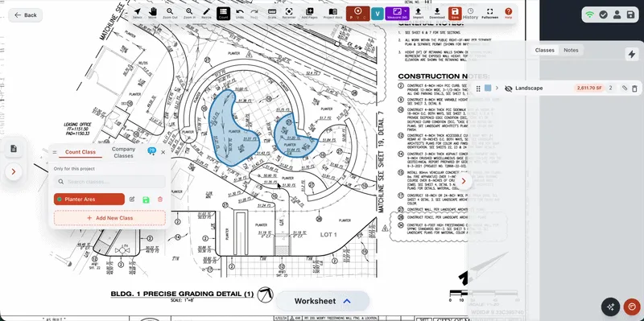This screenshot has width=644, height=321.
Task: Click the top-right floppy disk icon
Action: 631,14
